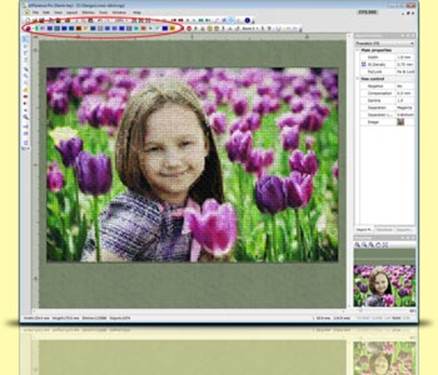Click the yellow icon at the end of the circled toolbar group

click(173, 29)
